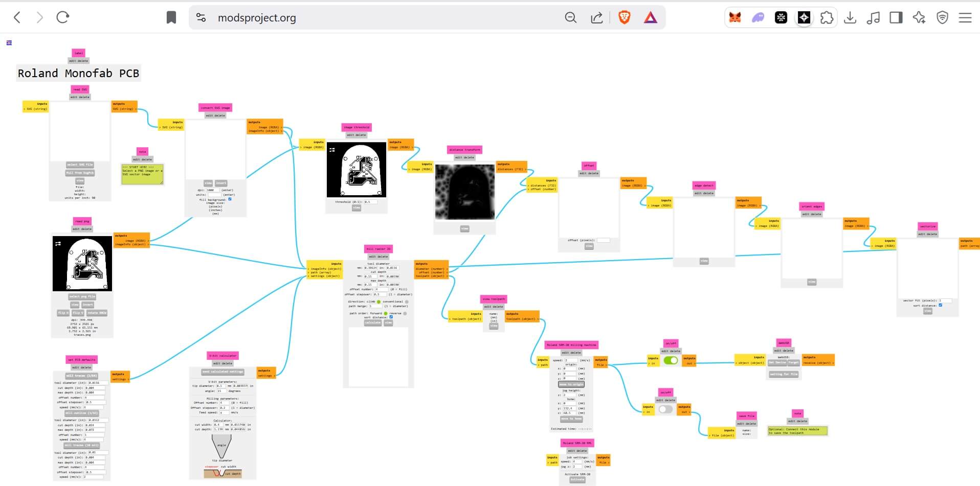The width and height of the screenshot is (980, 486).
Task: Select forward path order radio
Action: tap(386, 313)
